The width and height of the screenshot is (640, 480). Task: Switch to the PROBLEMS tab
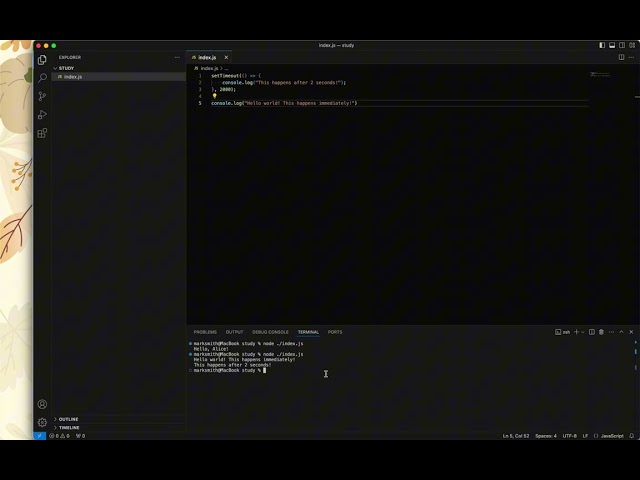[205, 332]
